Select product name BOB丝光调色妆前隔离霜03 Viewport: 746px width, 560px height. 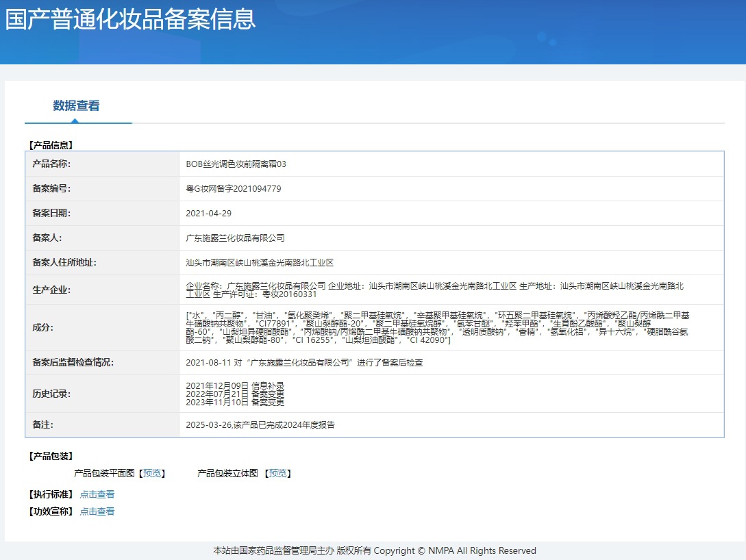[x=236, y=164]
